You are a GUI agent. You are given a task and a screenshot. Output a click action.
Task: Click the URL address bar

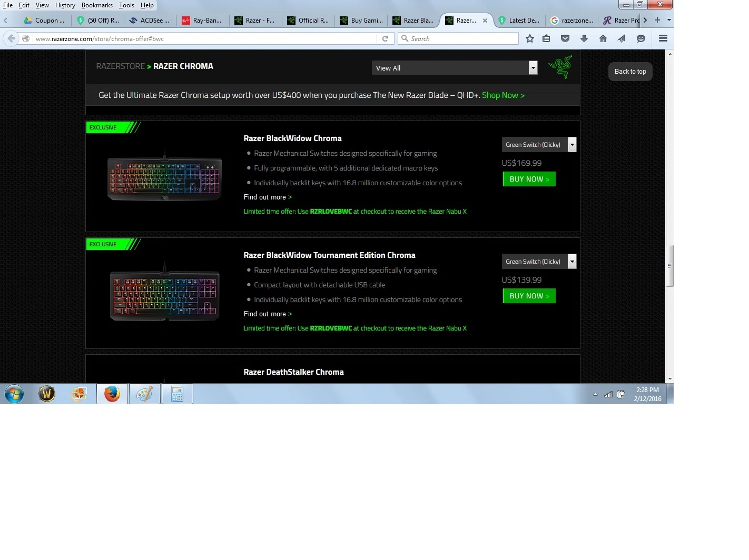(x=205, y=38)
